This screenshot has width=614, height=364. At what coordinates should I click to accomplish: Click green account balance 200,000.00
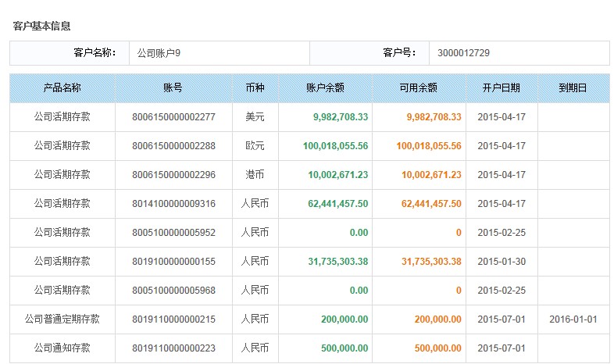(x=344, y=319)
